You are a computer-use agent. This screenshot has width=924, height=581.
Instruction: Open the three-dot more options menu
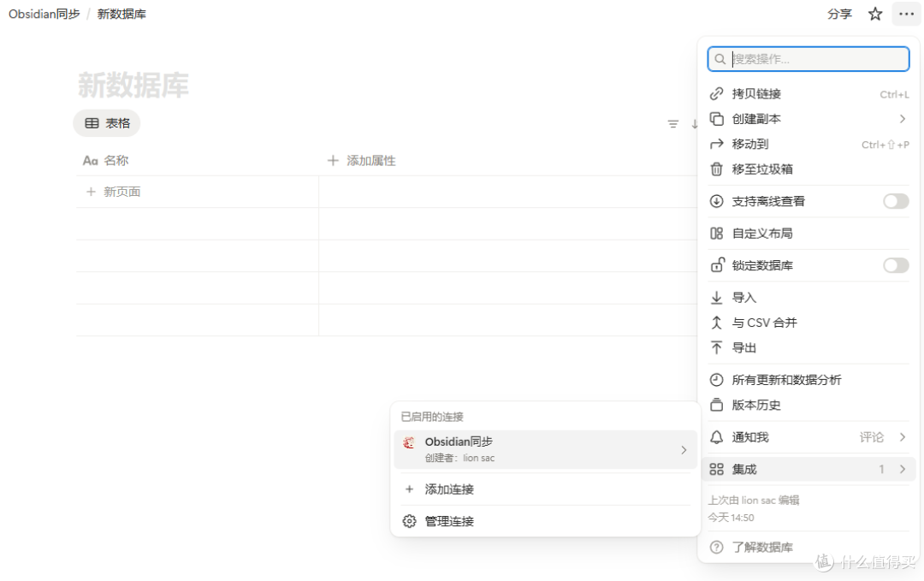point(906,14)
